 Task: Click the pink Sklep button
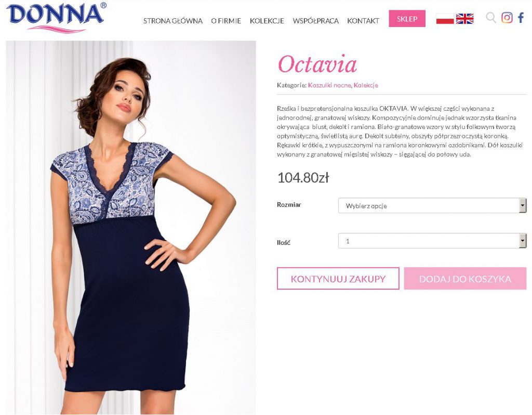point(407,19)
